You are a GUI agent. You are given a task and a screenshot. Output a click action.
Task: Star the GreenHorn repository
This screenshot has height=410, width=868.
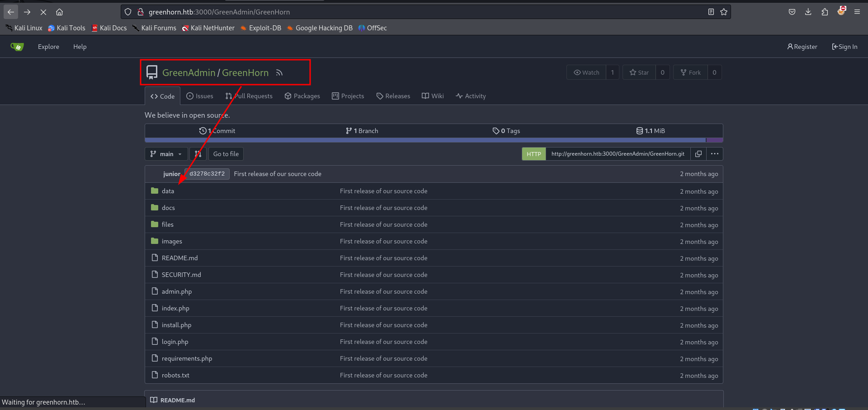(639, 72)
